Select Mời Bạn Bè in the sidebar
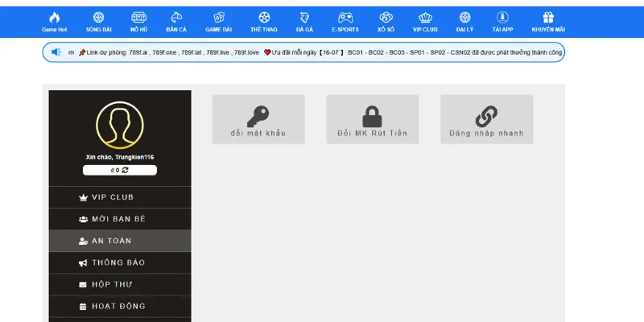The width and height of the screenshot is (644, 322). click(120, 219)
